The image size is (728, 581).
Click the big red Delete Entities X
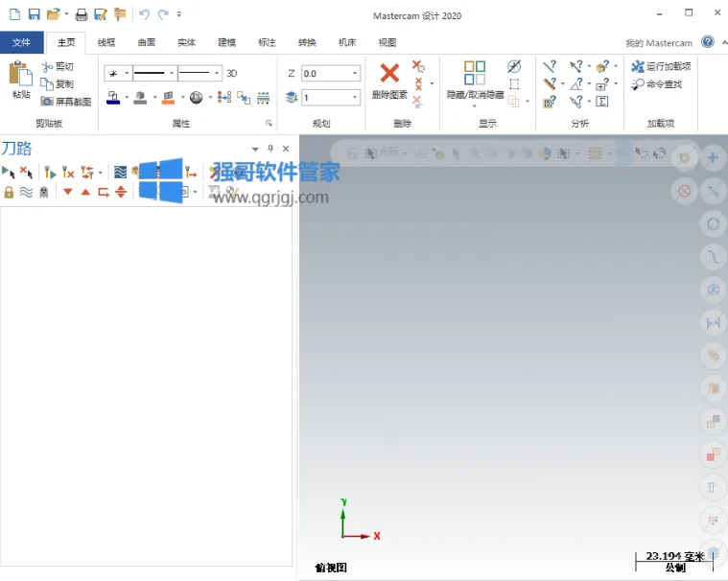(389, 73)
